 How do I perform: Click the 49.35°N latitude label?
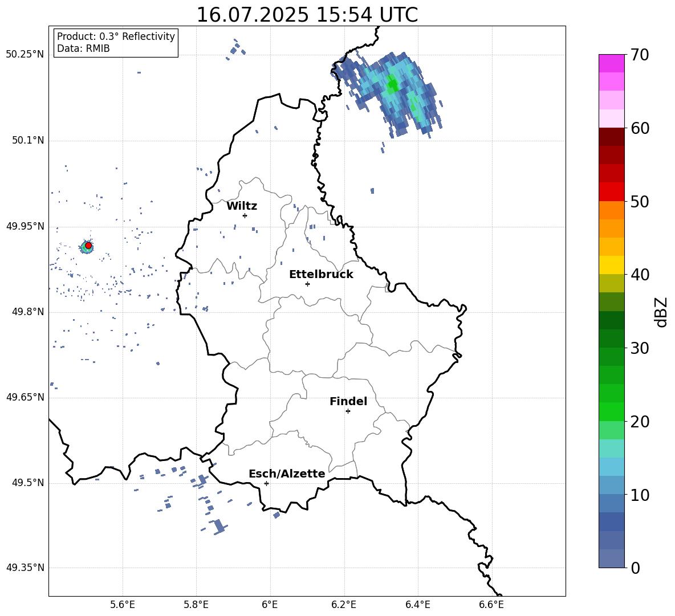[x=25, y=568]
